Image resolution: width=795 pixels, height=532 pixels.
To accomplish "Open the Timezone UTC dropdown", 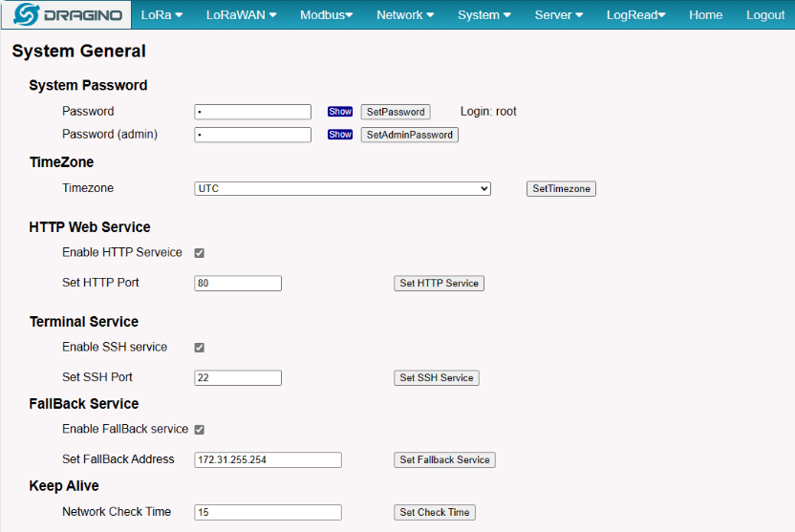I will click(342, 188).
